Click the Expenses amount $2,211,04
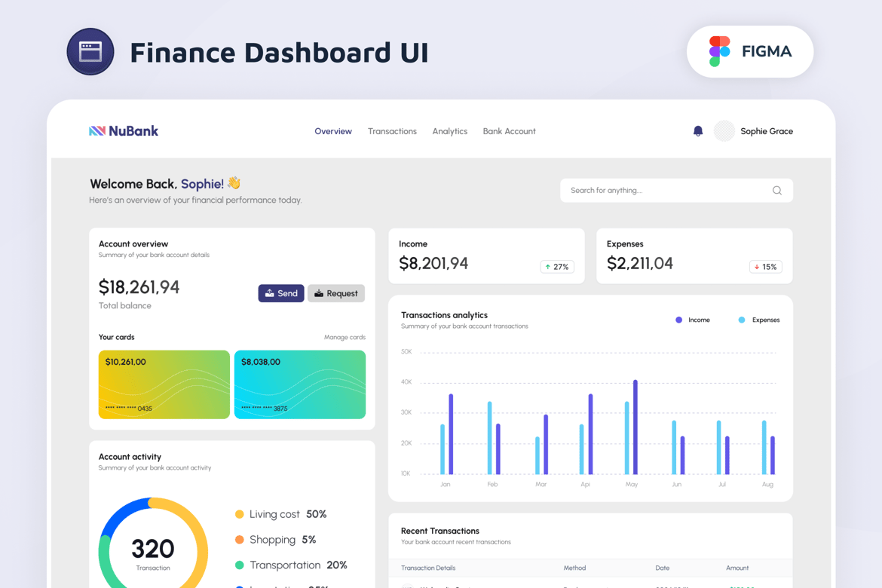 click(639, 263)
